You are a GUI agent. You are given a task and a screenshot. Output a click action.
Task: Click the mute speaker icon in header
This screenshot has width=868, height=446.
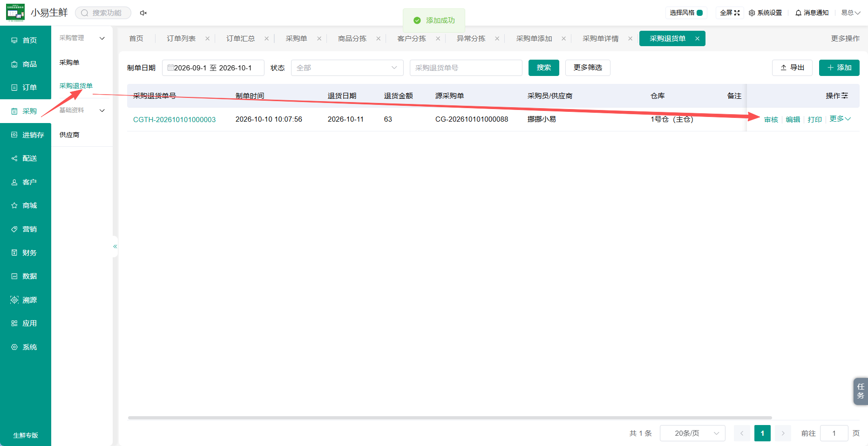(x=143, y=13)
